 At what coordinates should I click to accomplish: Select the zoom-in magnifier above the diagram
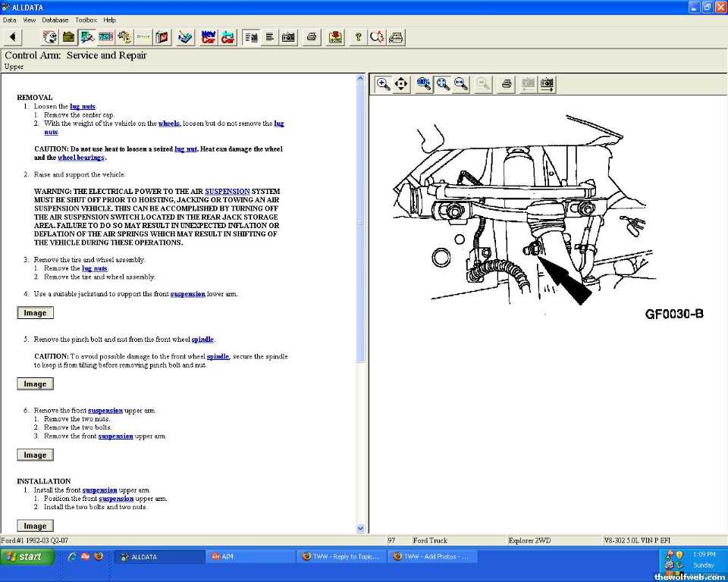pos(384,83)
